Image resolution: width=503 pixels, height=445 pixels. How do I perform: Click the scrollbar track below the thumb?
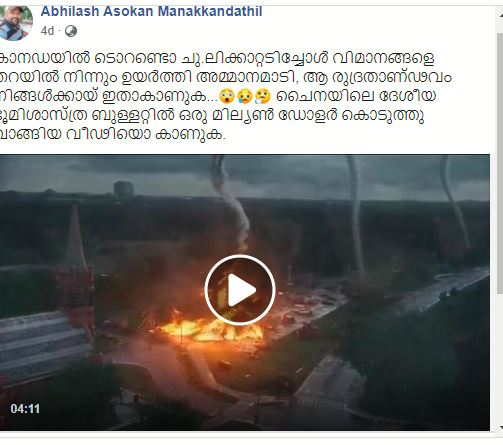500,358
